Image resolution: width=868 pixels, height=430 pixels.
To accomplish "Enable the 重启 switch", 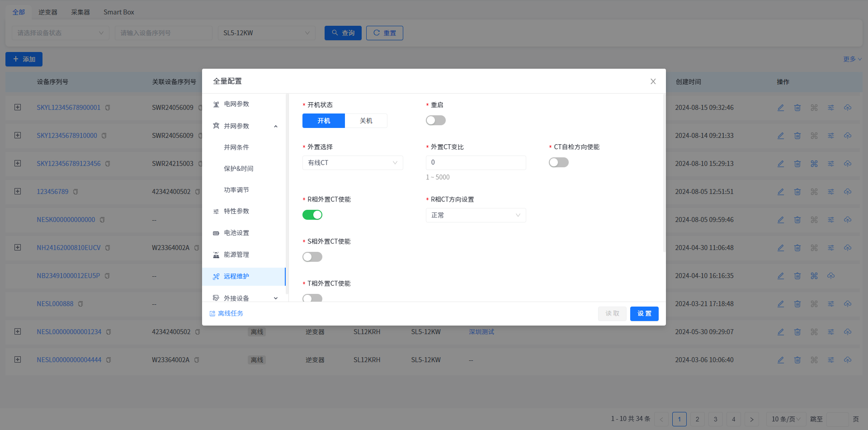I will 435,120.
